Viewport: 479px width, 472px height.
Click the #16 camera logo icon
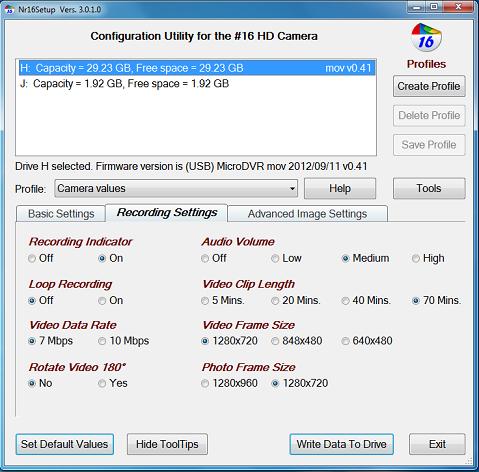point(426,37)
